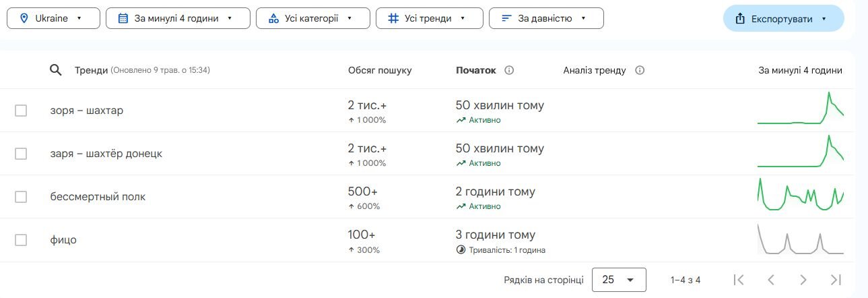Click the trending arrow icon for бессмертный полк
Viewport: 868px width, 298px height.
click(461, 206)
